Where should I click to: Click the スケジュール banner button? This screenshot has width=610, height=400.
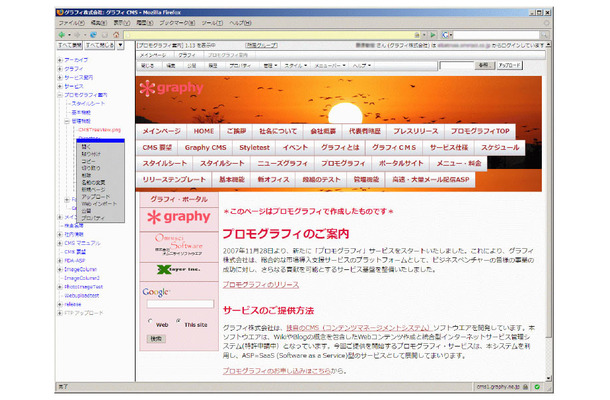pos(500,148)
